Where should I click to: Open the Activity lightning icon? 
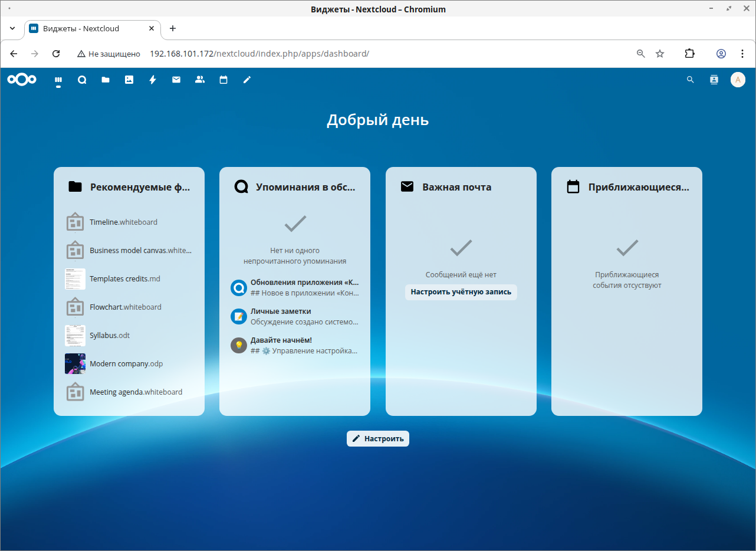153,80
